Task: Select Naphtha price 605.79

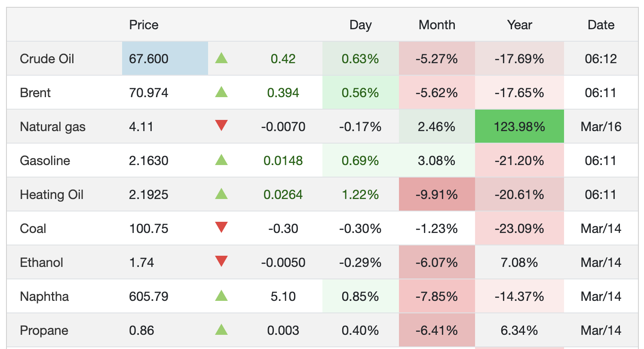Action: click(x=149, y=297)
